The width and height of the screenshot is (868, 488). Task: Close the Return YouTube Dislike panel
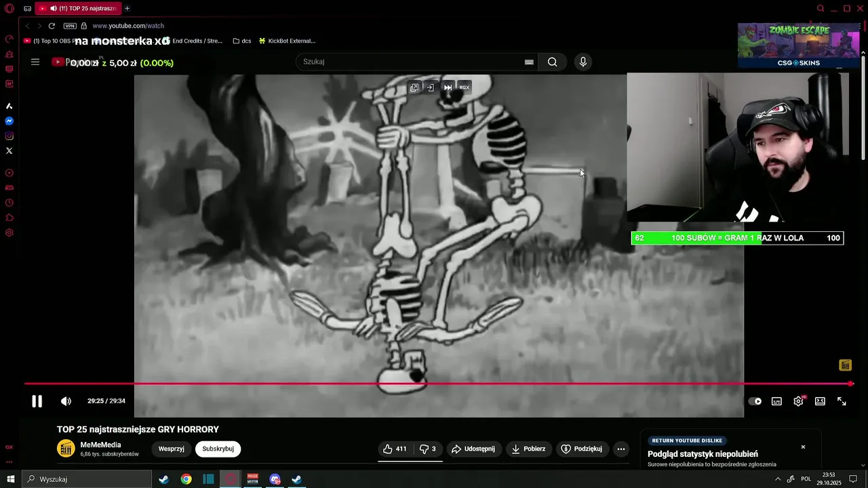tap(803, 447)
